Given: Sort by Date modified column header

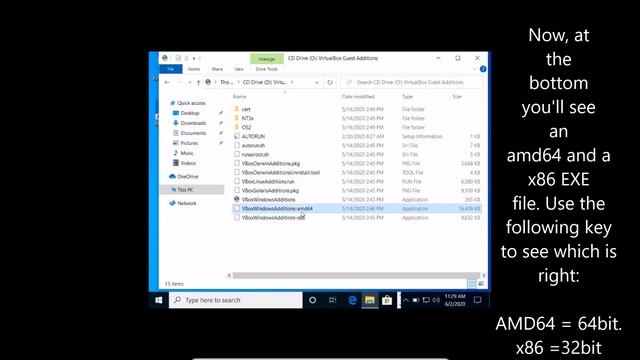Looking at the screenshot, I should (x=358, y=97).
